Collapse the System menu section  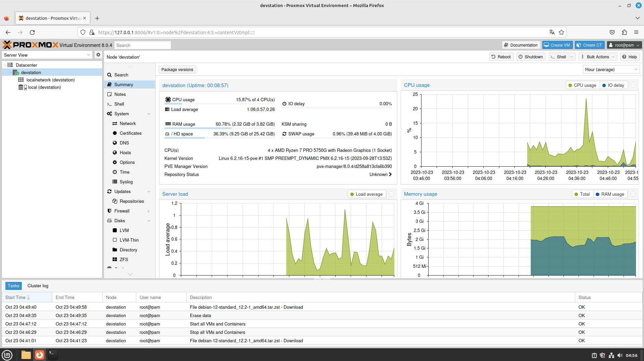click(149, 114)
